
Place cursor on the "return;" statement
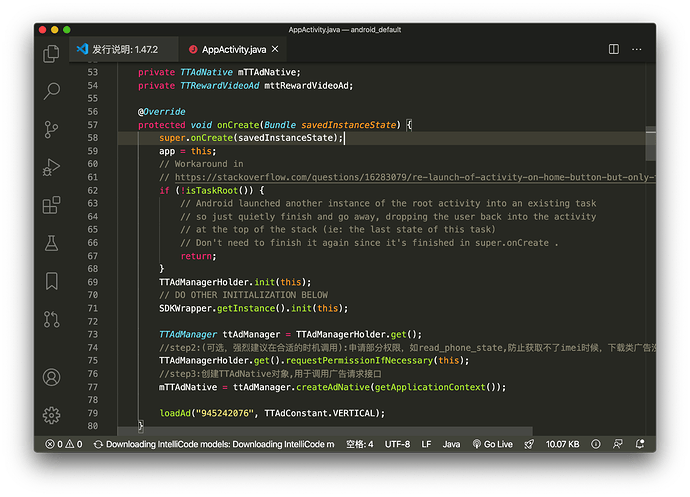pyautogui.click(x=198, y=256)
